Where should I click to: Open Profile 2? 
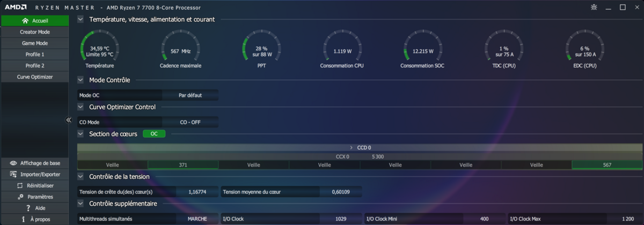click(x=34, y=66)
